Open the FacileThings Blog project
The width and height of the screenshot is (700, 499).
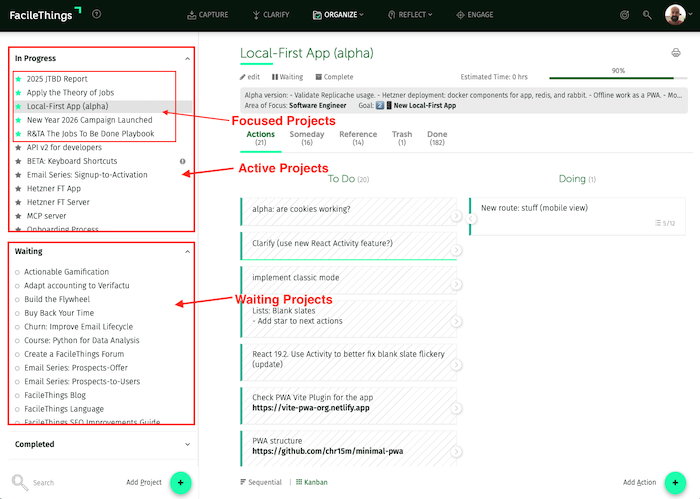pos(55,395)
